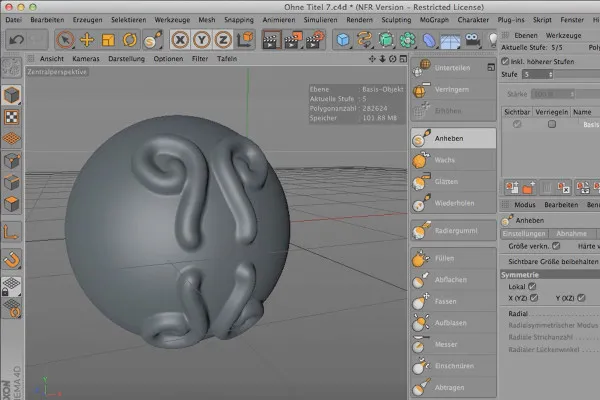Activate the Messer knife brush

(x=447, y=345)
